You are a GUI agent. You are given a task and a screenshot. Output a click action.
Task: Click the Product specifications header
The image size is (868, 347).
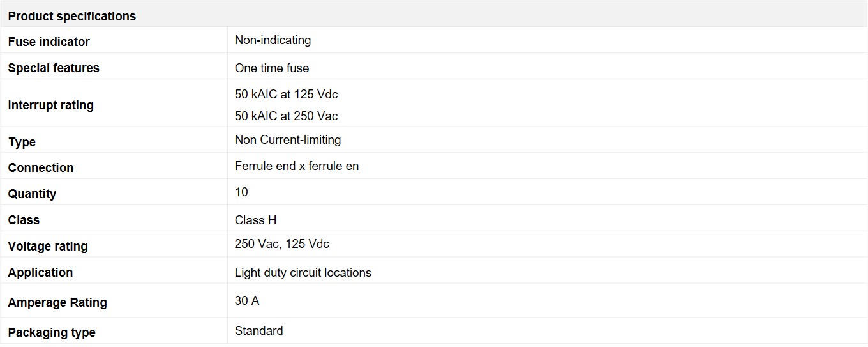[72, 16]
